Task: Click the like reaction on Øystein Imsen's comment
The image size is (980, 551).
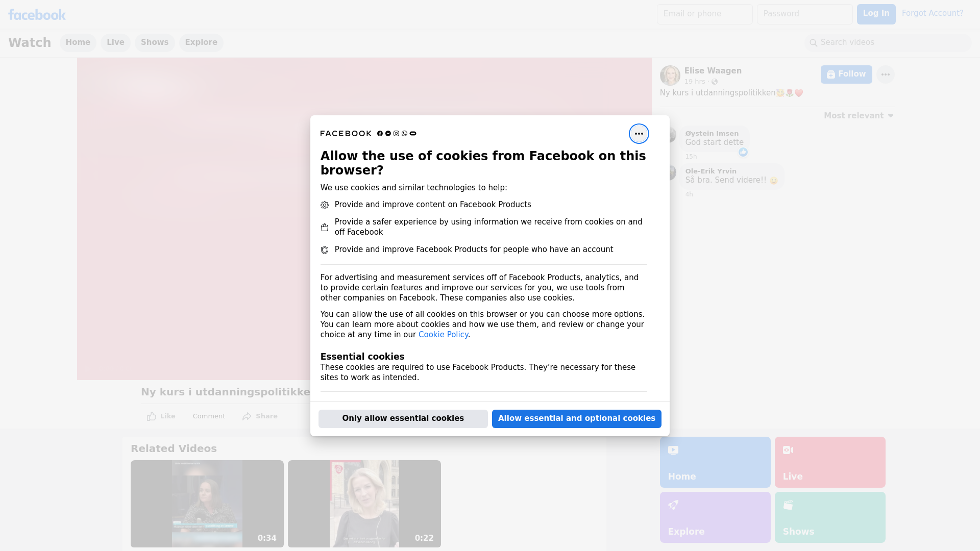Action: 743,152
